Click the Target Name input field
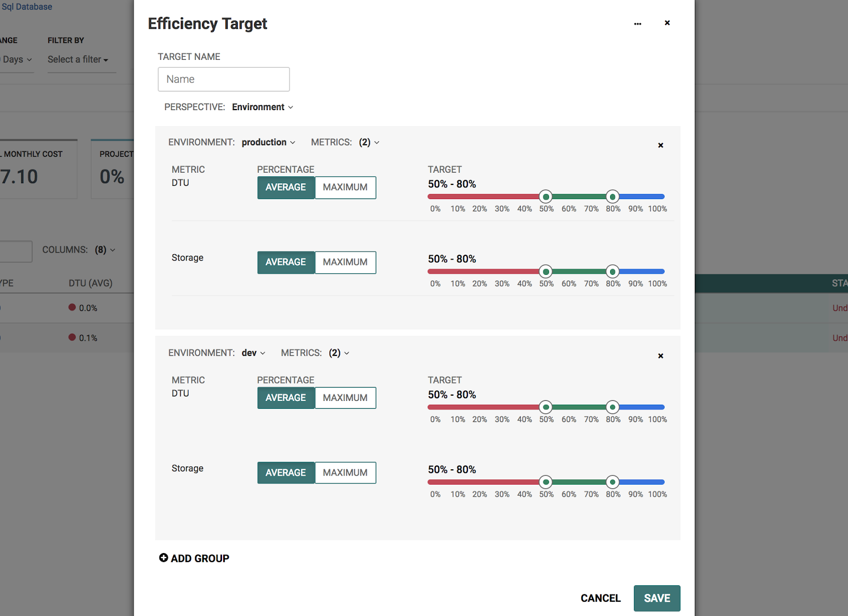The image size is (848, 616). (x=224, y=79)
